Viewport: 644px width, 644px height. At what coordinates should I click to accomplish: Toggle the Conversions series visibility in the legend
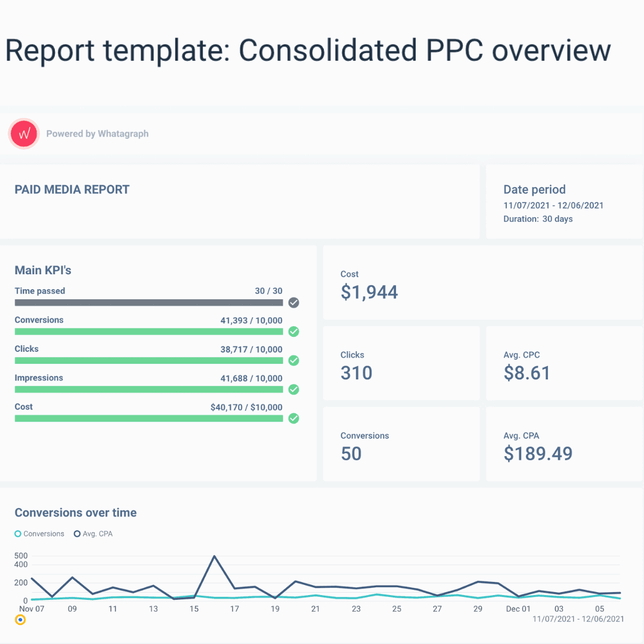coord(39,534)
